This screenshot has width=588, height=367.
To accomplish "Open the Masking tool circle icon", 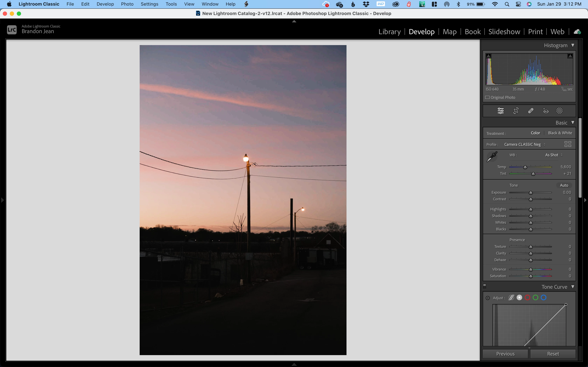I will [559, 111].
